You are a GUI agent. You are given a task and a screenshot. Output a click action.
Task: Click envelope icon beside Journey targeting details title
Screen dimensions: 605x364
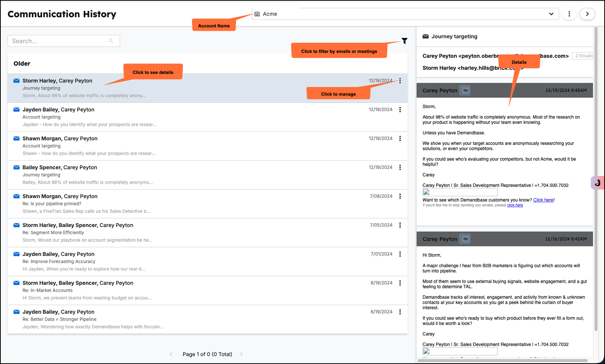426,36
